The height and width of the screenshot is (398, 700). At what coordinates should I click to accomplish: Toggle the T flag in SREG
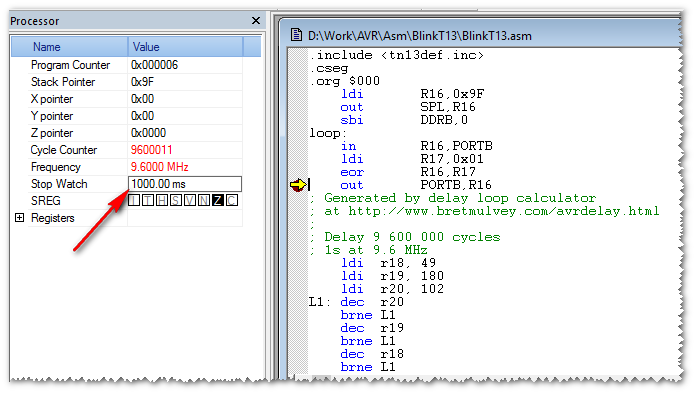(148, 200)
